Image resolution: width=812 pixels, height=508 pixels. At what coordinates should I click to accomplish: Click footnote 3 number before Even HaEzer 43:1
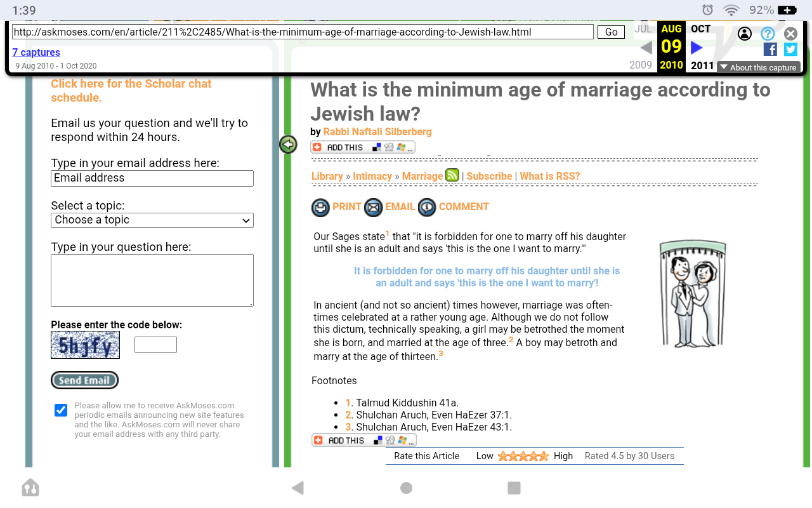coord(348,427)
